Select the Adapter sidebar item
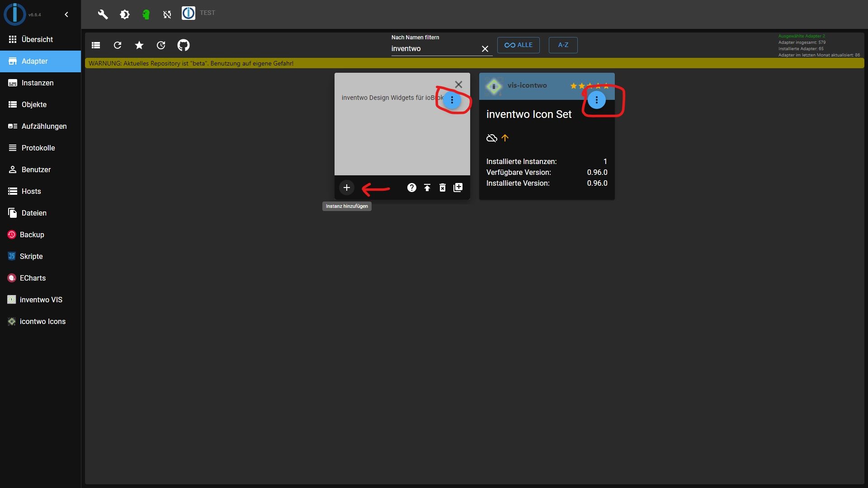Screen dimensions: 868x488 click(x=40, y=61)
